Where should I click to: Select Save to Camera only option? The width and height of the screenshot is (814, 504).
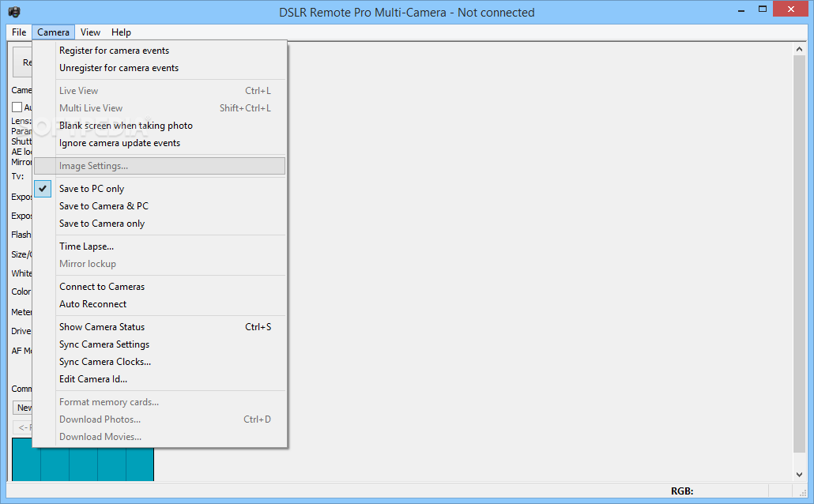pos(160,224)
